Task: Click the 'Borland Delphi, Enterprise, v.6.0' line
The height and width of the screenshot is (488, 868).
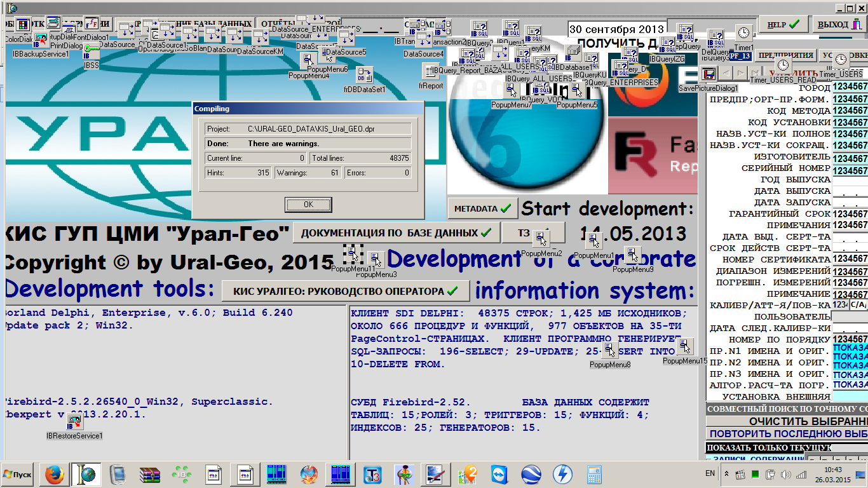Action: (x=148, y=313)
